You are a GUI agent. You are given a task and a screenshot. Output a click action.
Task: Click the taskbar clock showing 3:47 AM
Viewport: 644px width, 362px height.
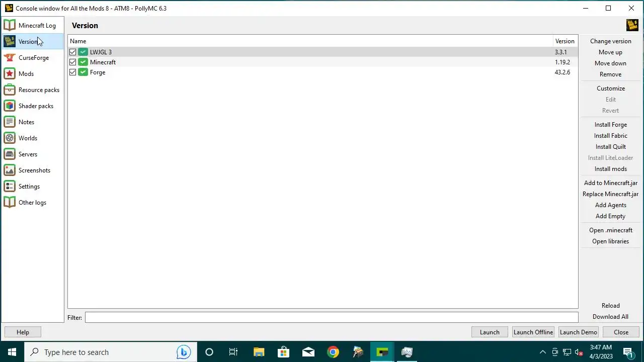(x=601, y=352)
